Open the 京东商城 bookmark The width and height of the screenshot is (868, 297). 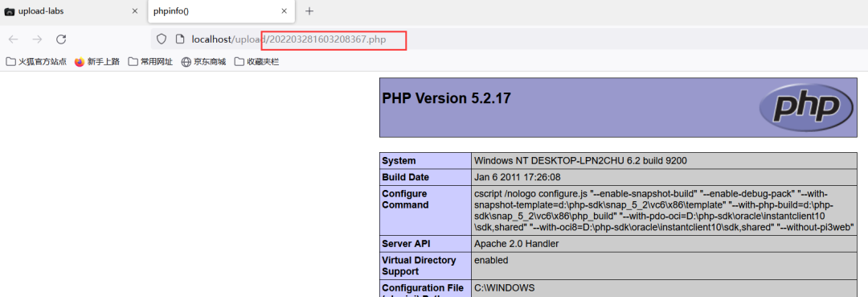click(x=203, y=61)
